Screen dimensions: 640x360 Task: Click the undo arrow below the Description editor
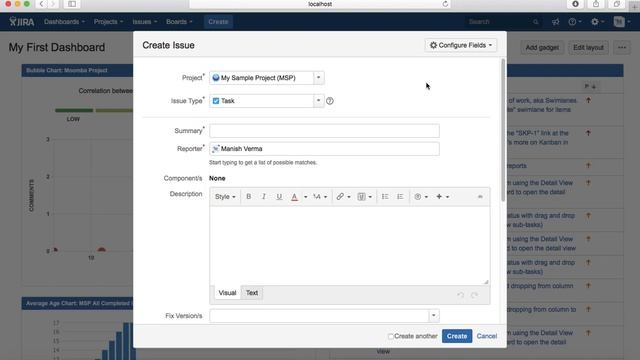460,295
